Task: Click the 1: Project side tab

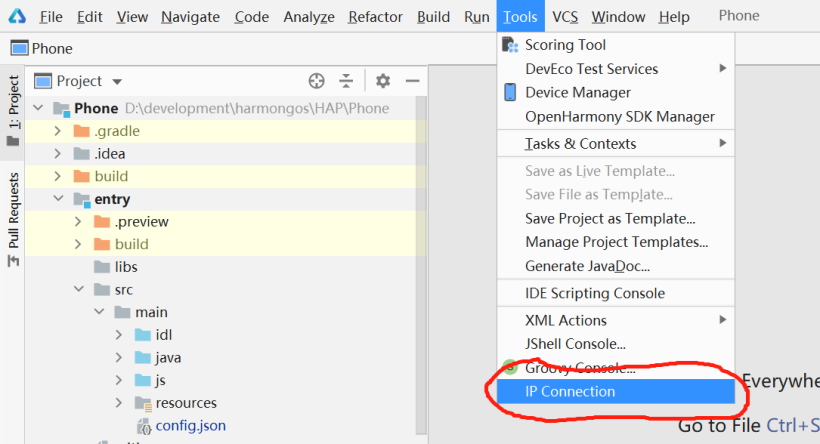Action: [13, 103]
